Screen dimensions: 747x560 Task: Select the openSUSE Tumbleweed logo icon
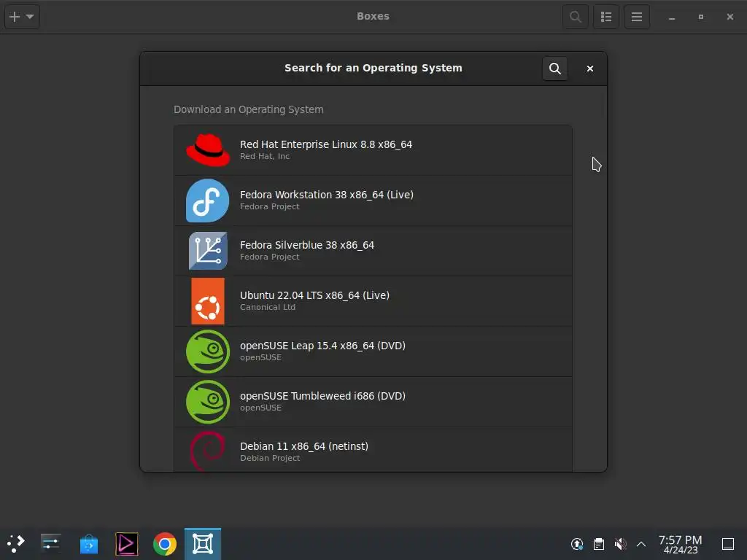(208, 402)
